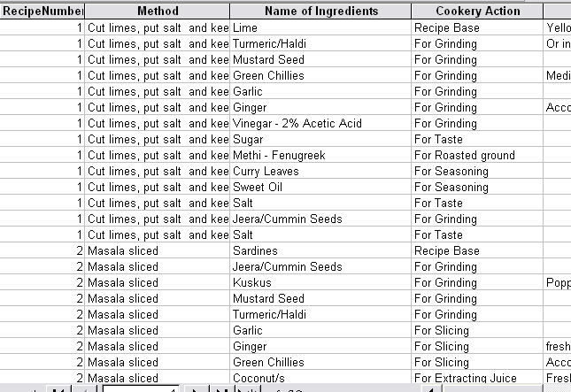The image size is (571, 392).
Task: Click the new record navigation button
Action: (248, 389)
